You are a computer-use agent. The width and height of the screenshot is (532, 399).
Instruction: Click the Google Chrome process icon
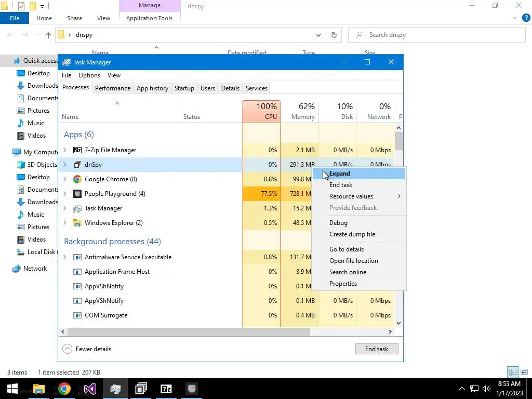pyautogui.click(x=77, y=179)
